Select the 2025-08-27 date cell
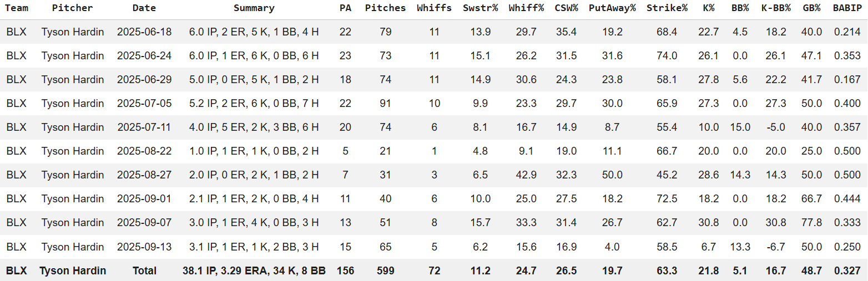Screen dimensions: 868x281 (144, 175)
